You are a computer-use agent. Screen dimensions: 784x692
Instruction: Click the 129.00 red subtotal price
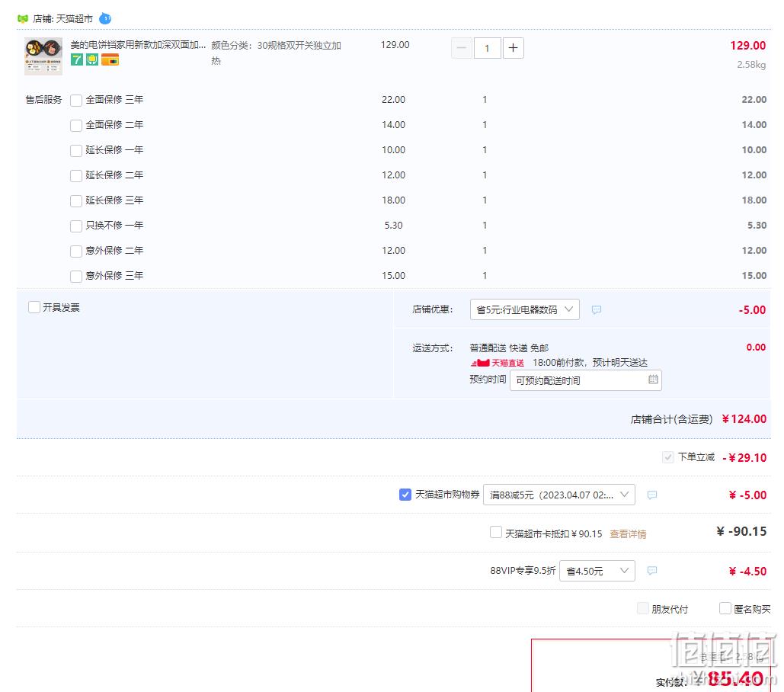(748, 46)
